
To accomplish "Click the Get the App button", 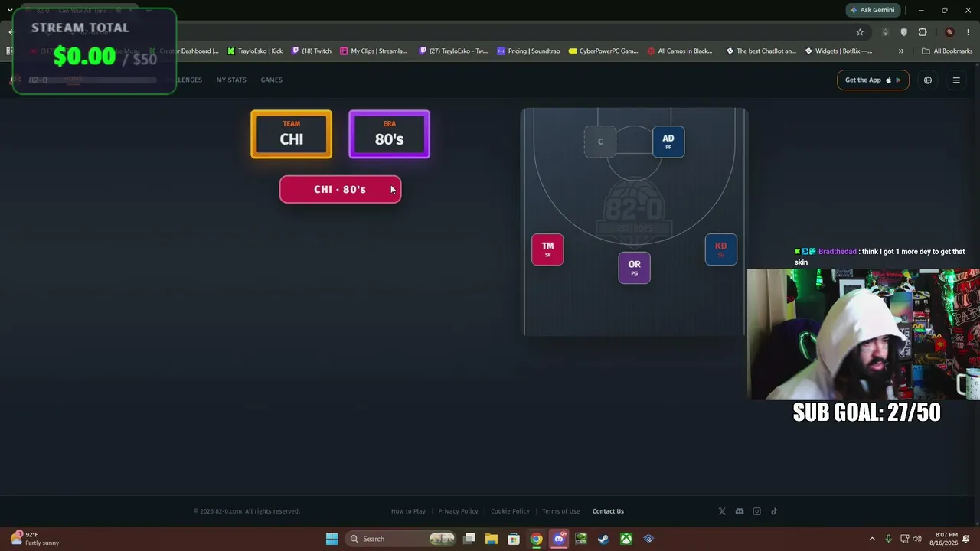I will click(873, 80).
